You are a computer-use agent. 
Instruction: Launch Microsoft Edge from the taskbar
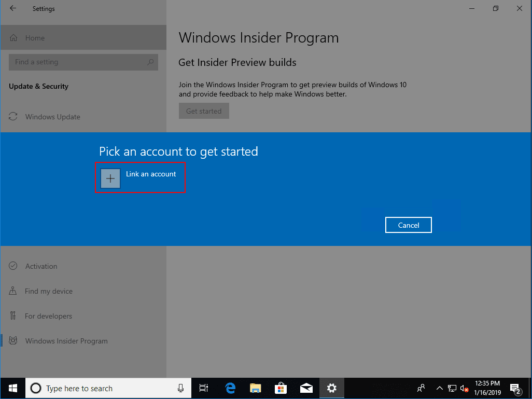[230, 388]
